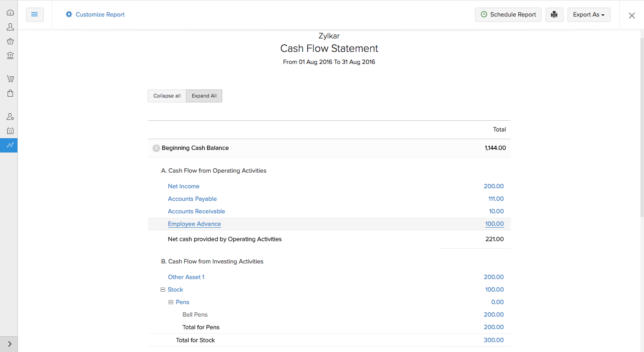Open Contacts via the person icon
The width and height of the screenshot is (644, 352).
tap(10, 27)
